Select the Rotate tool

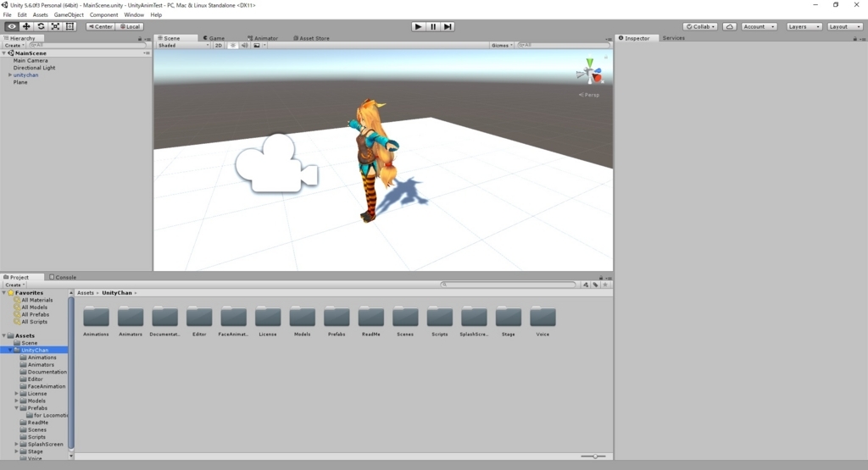coord(41,26)
